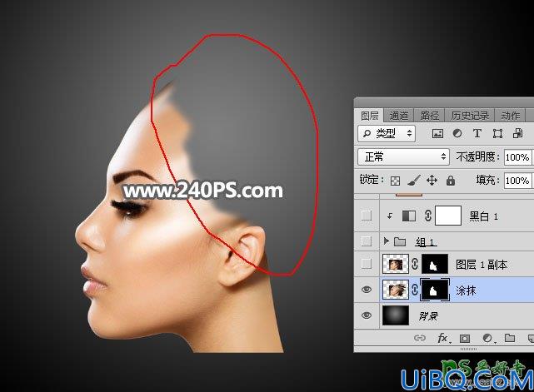Click the 不透明度 opacity value field

pyautogui.click(x=517, y=157)
